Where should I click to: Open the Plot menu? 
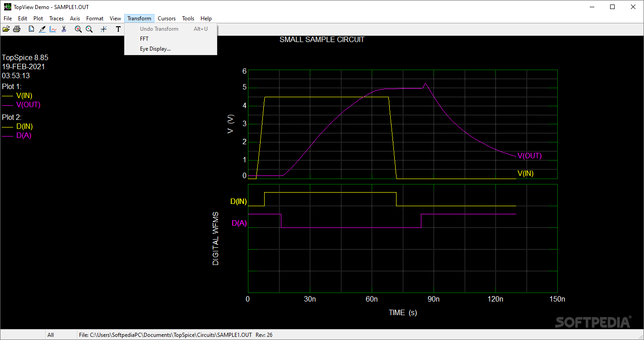coord(38,19)
